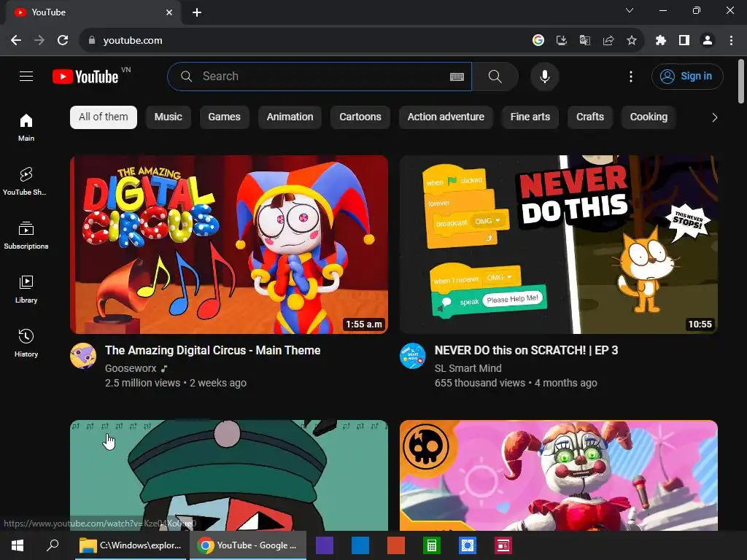Open the on-screen keyboard icon in search box
Image resolution: width=747 pixels, height=560 pixels.
point(457,77)
